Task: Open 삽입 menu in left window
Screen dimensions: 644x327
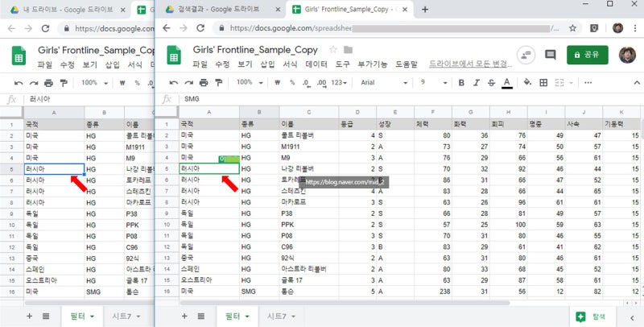Action: pyautogui.click(x=112, y=64)
